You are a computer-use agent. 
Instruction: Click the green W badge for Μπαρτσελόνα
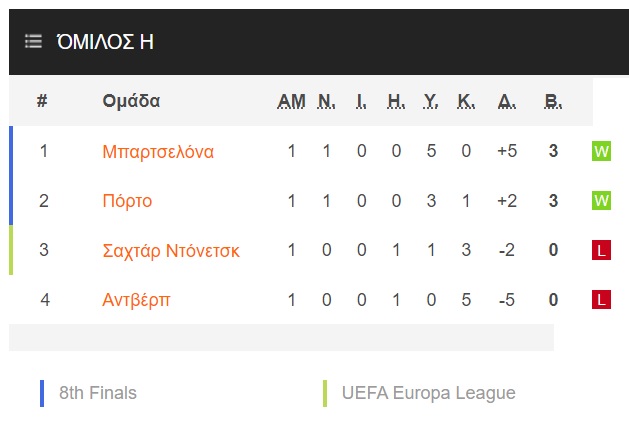click(601, 151)
